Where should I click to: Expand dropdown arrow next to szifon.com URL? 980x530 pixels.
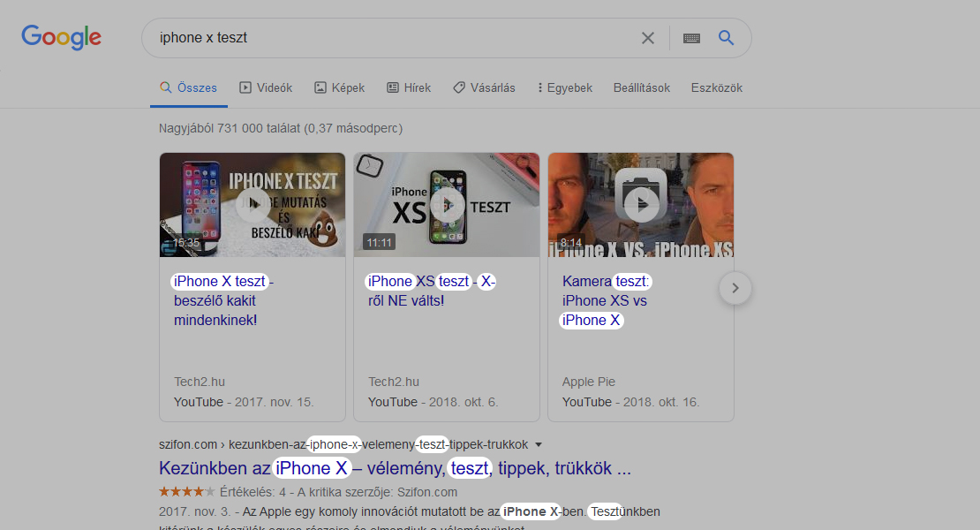(x=539, y=445)
